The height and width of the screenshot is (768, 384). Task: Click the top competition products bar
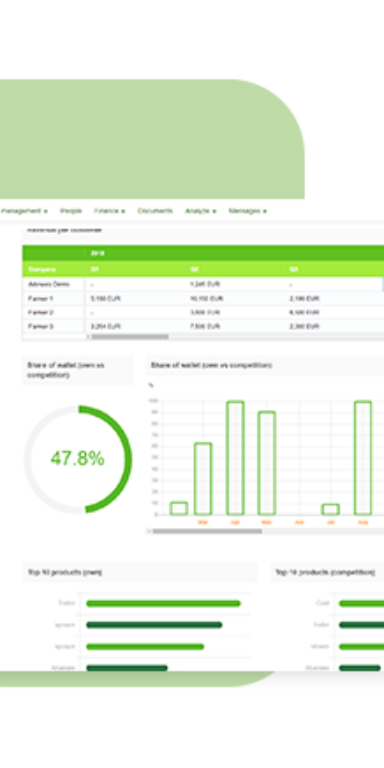click(x=361, y=603)
